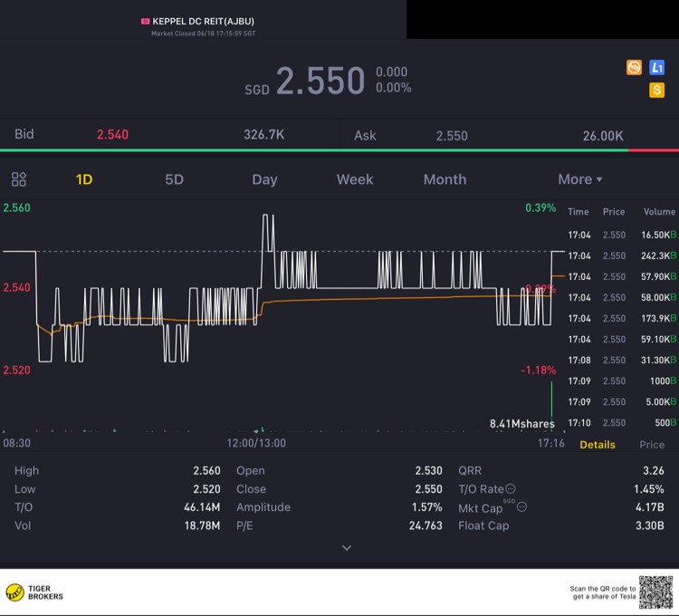
Task: Tap the 17:04 trade with 242.3K volume
Action: (x=622, y=255)
